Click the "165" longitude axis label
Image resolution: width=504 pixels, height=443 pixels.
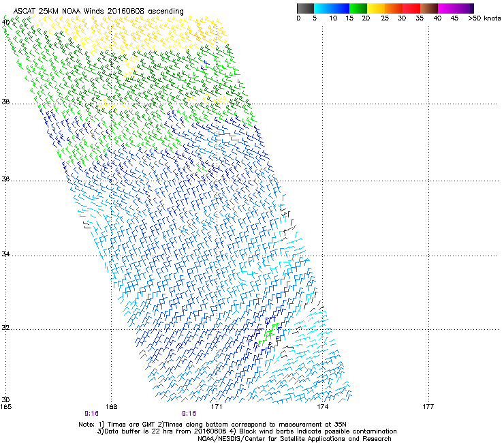click(x=6, y=407)
